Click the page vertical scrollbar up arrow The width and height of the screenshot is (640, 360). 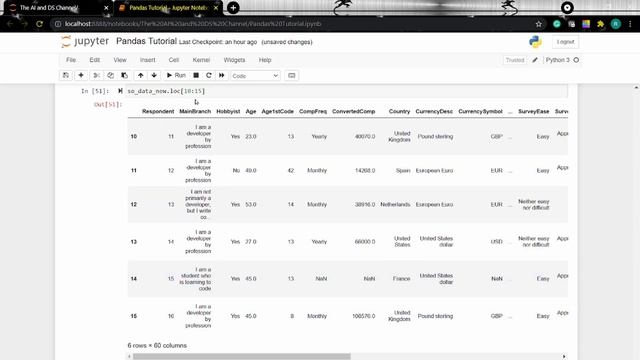636,87
